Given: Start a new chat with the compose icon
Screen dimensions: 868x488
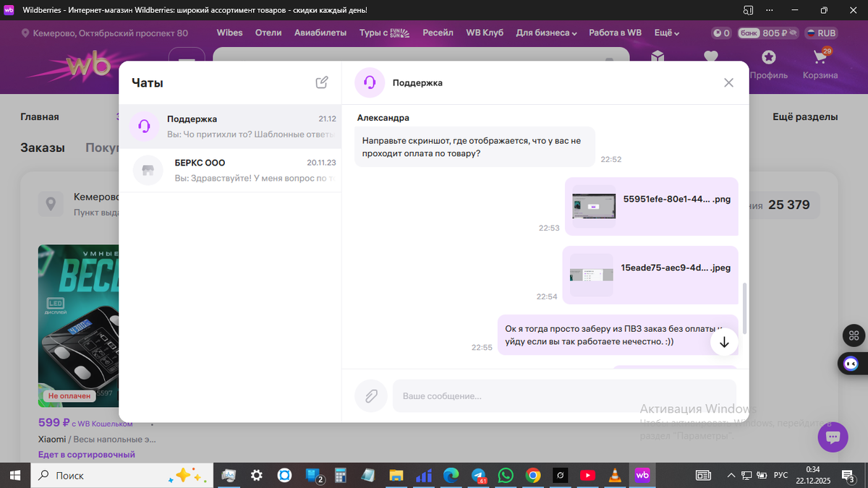Looking at the screenshot, I should click(322, 82).
